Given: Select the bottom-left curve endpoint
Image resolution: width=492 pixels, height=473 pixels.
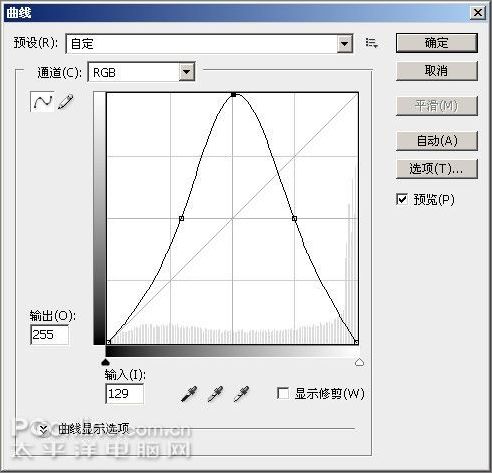Looking at the screenshot, I should tap(108, 342).
